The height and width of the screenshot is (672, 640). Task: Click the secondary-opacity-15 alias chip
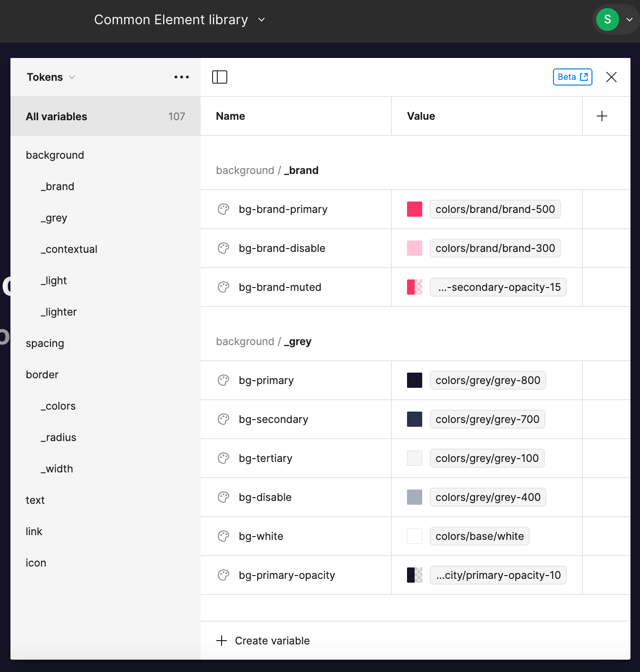(x=498, y=287)
